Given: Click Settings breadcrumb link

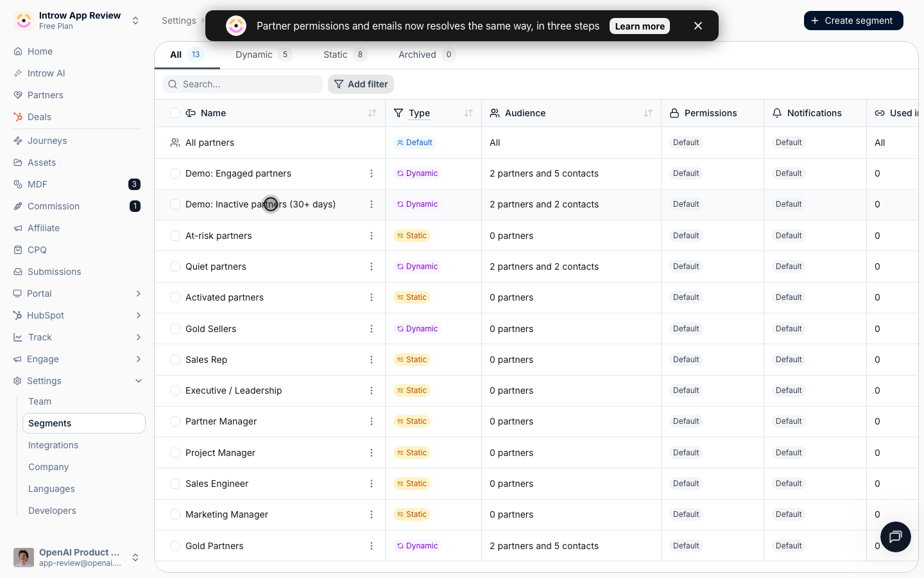Looking at the screenshot, I should [179, 21].
